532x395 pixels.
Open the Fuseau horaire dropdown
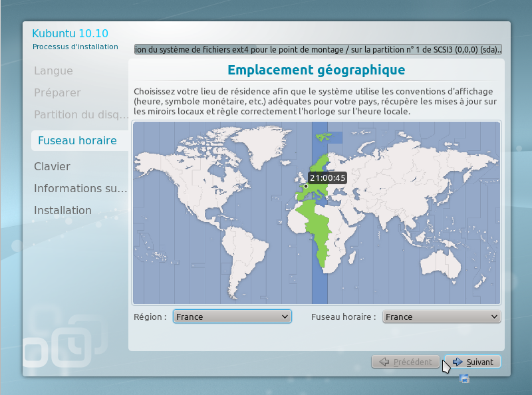442,317
